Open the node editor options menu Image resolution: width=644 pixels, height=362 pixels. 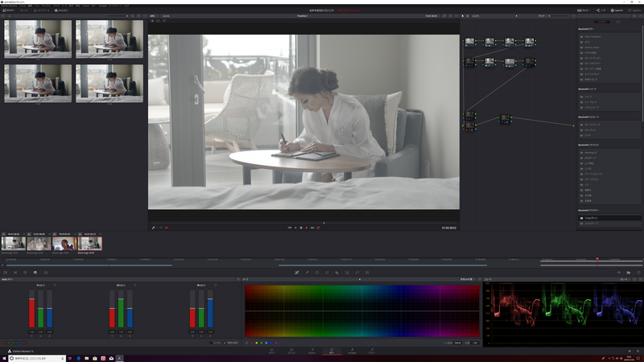pyautogui.click(x=573, y=16)
